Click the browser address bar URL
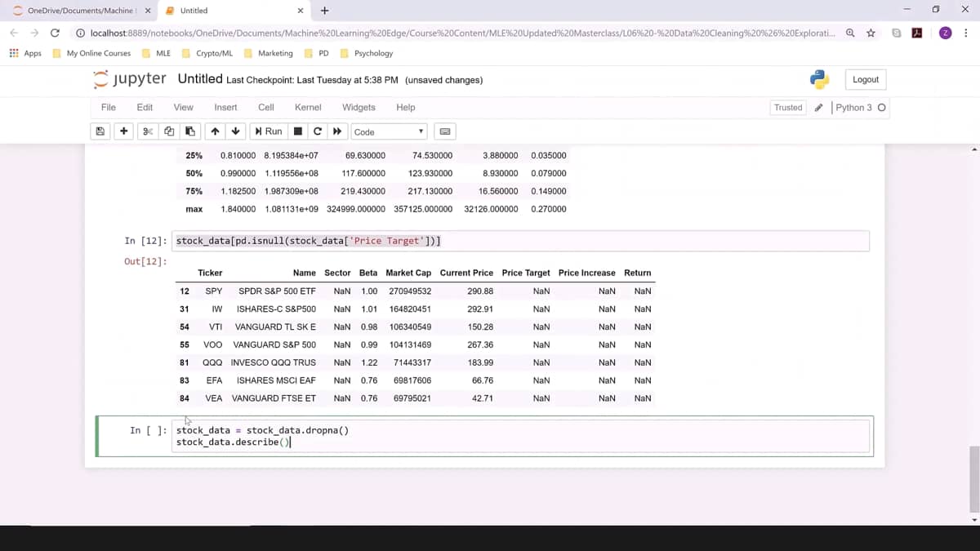The image size is (980, 551). coord(462,33)
